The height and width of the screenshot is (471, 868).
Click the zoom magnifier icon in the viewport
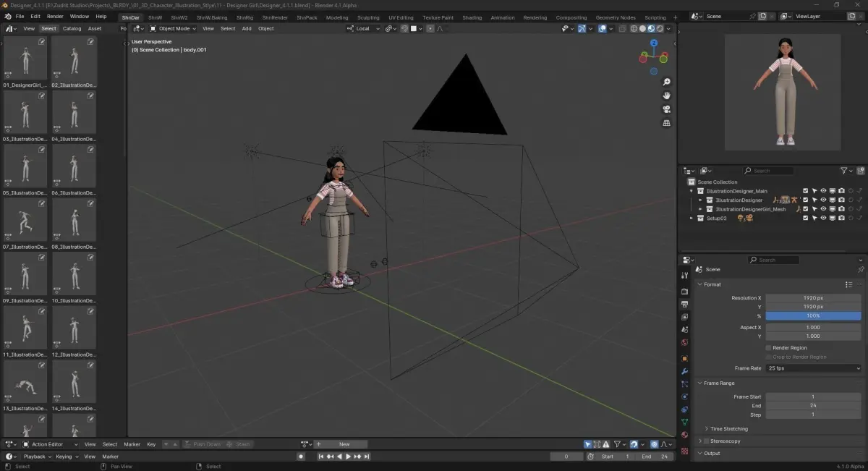pyautogui.click(x=666, y=82)
